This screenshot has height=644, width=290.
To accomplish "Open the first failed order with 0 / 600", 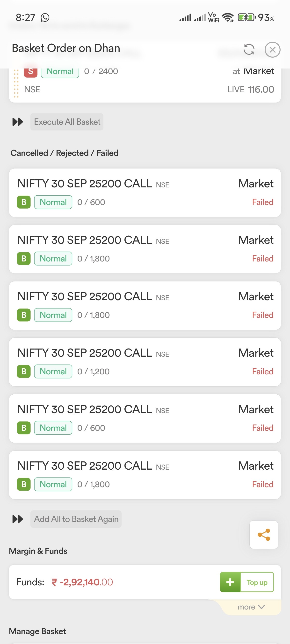I will [x=145, y=192].
